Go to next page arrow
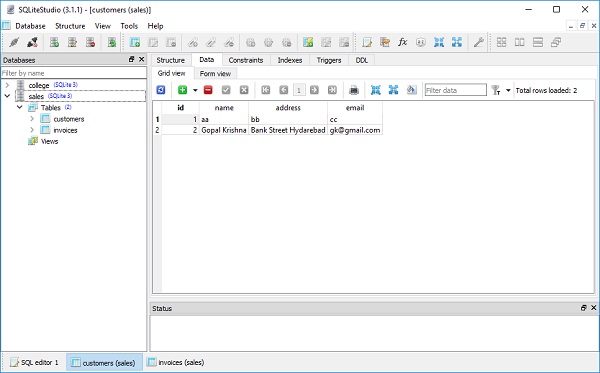 tap(314, 90)
